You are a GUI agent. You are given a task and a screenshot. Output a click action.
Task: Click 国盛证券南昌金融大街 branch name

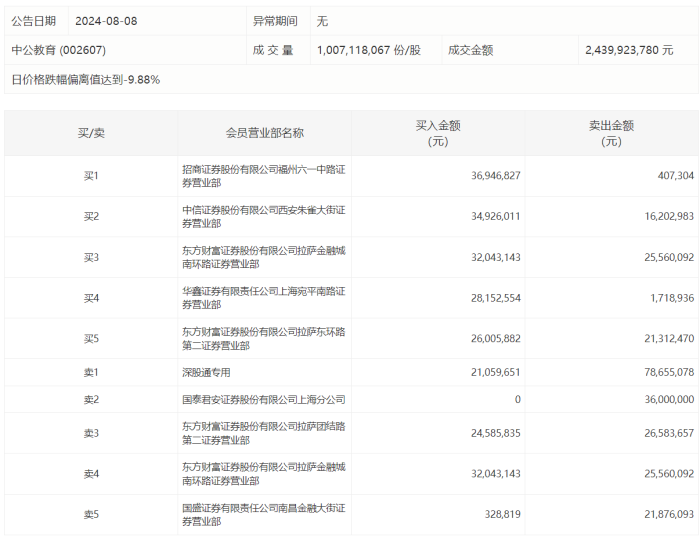click(x=263, y=515)
